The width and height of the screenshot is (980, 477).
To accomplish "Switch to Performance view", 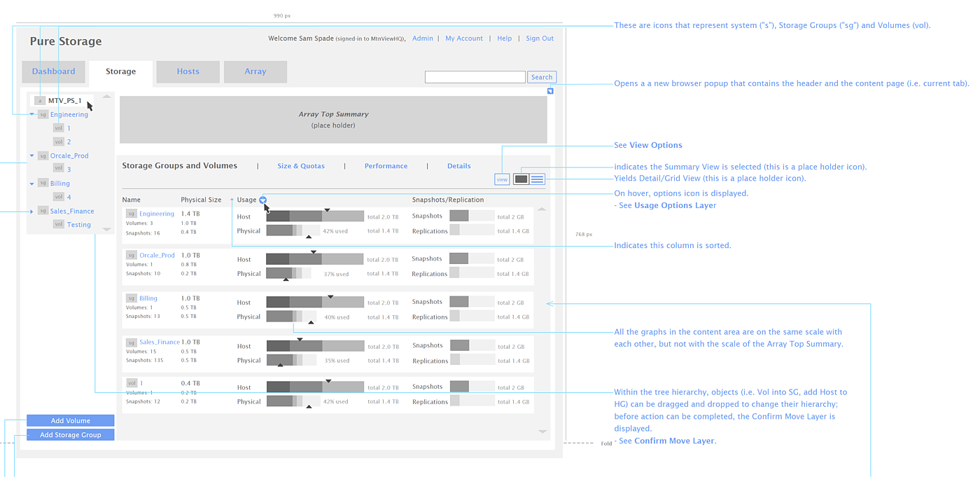I will [x=386, y=166].
